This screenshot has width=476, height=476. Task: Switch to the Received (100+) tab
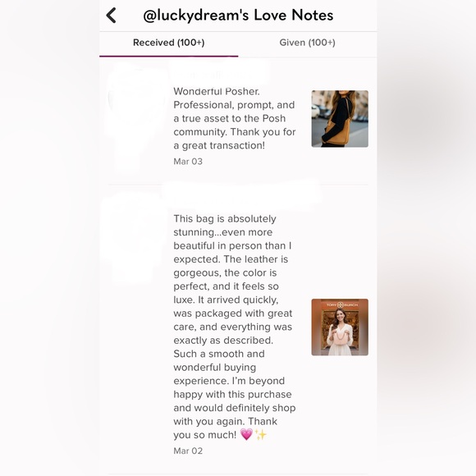pyautogui.click(x=169, y=43)
